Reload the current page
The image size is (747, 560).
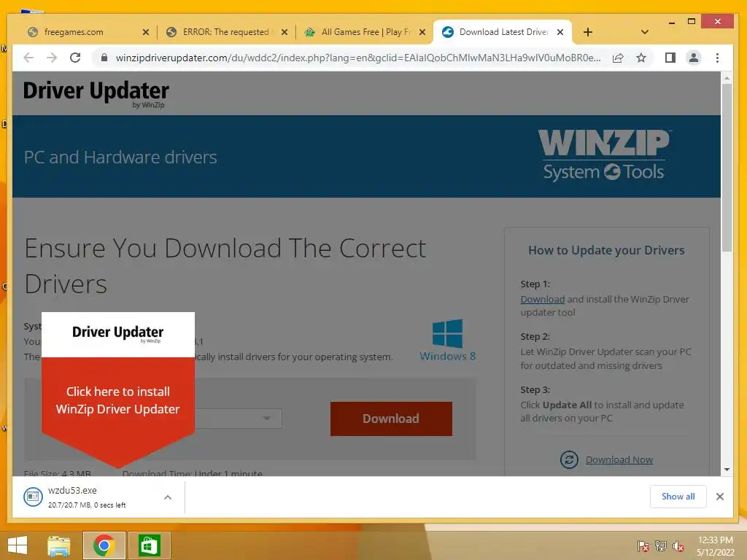75,58
